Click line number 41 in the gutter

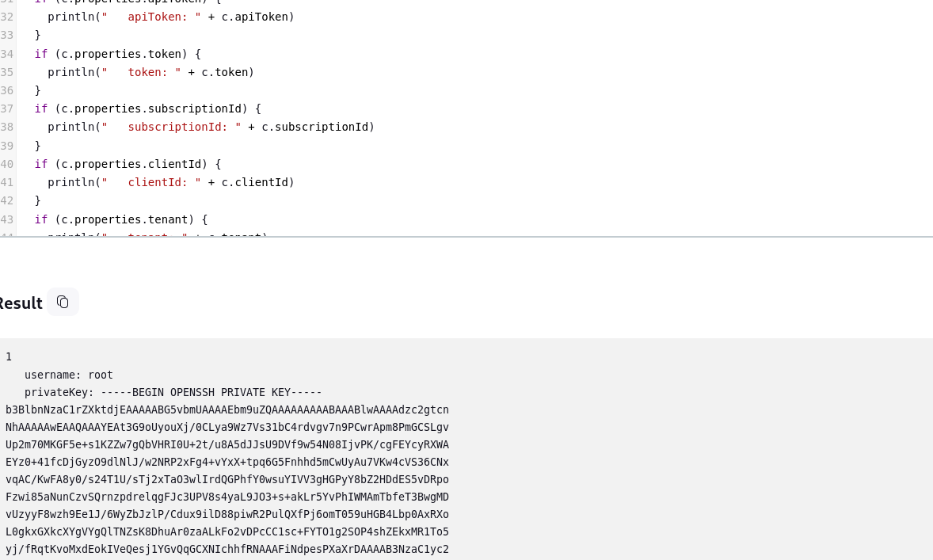coord(6,183)
